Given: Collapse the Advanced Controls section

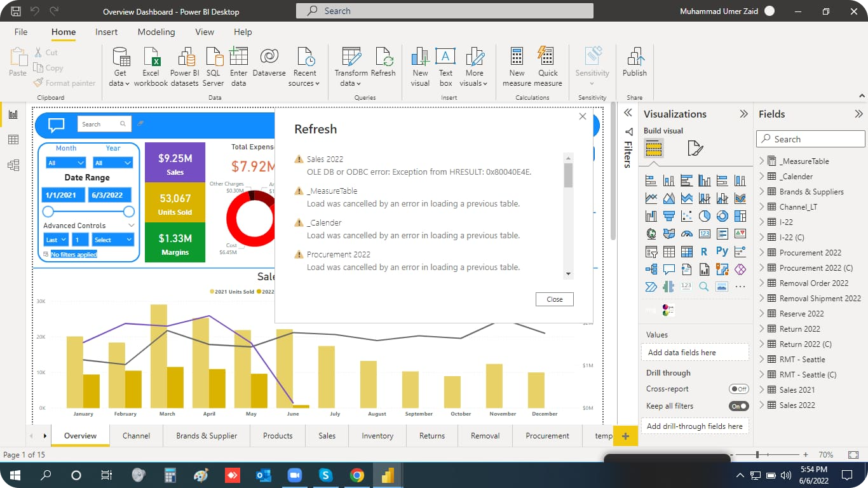Looking at the screenshot, I should (132, 226).
